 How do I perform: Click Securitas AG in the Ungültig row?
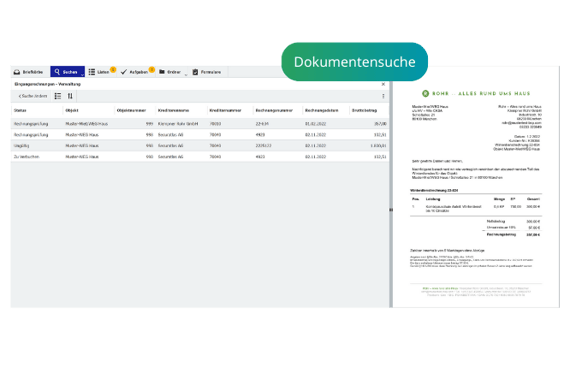click(x=170, y=146)
